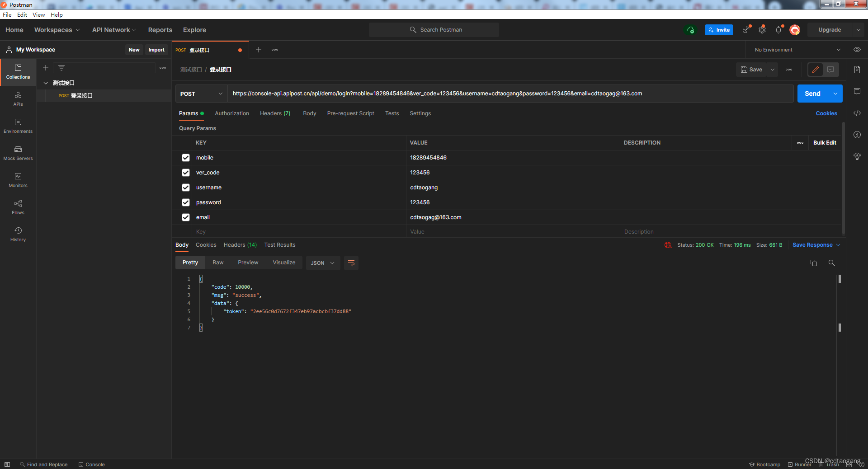
Task: Click the collections filter icon
Action: [x=61, y=68]
